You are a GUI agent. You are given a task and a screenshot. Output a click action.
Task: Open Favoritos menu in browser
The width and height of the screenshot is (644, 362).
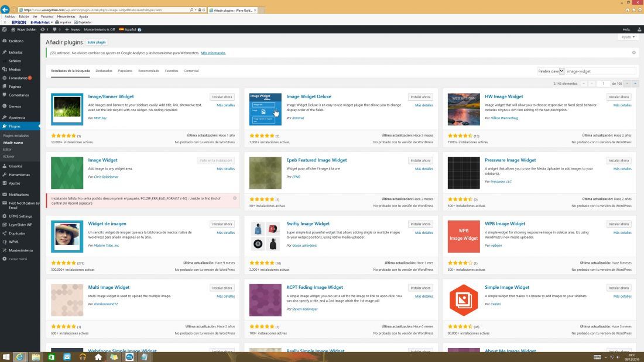point(47,16)
